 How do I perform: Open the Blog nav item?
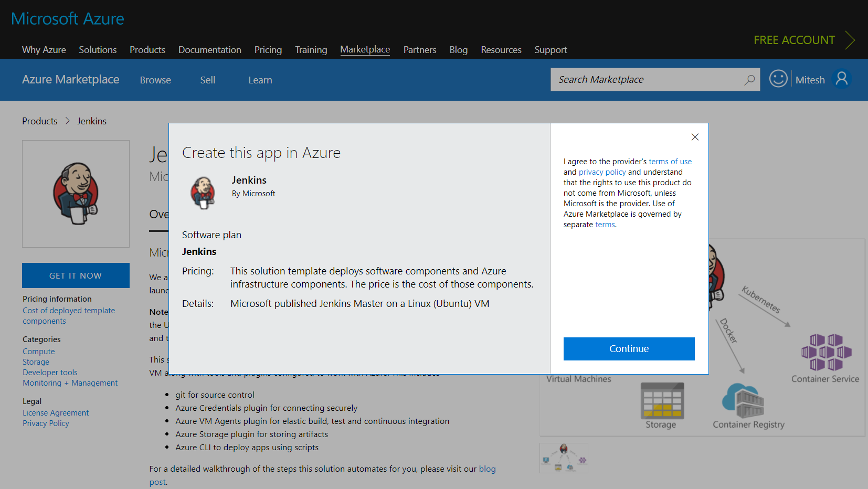click(x=459, y=50)
